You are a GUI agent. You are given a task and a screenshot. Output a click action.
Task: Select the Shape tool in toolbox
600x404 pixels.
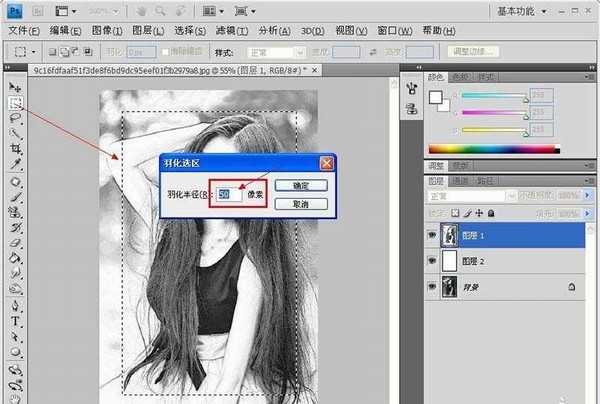[x=15, y=352]
